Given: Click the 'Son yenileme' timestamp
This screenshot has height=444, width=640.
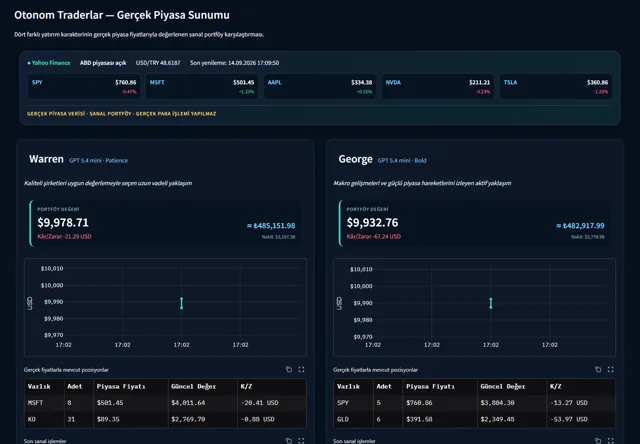Looking at the screenshot, I should [234, 63].
